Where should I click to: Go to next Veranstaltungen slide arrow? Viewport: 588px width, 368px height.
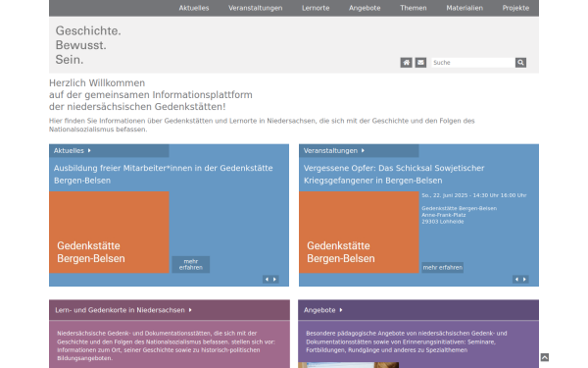(525, 280)
